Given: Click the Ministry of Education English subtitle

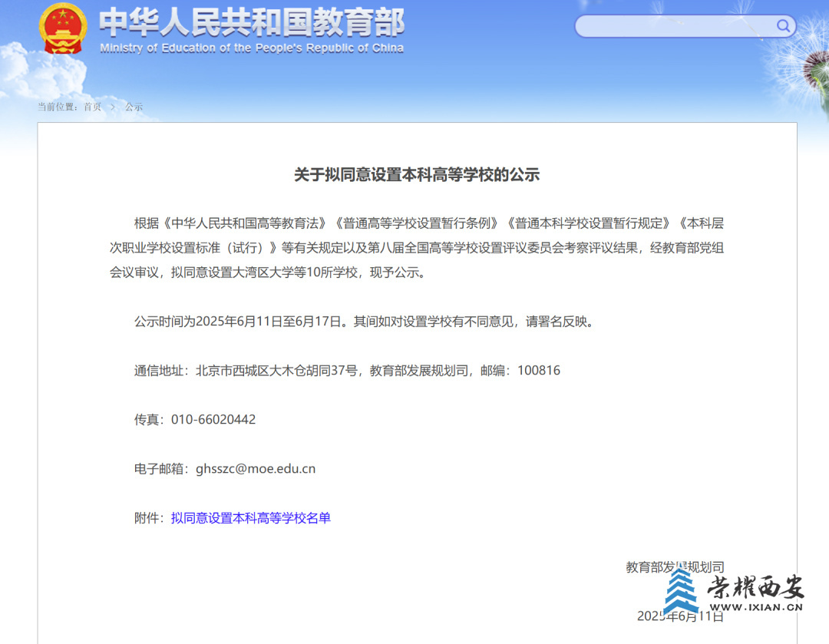Looking at the screenshot, I should click(252, 48).
